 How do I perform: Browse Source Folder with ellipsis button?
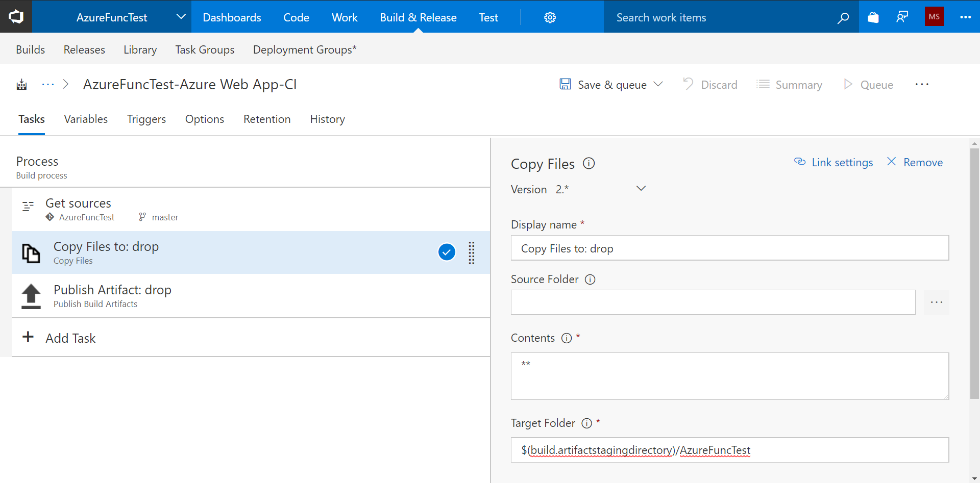(x=937, y=302)
